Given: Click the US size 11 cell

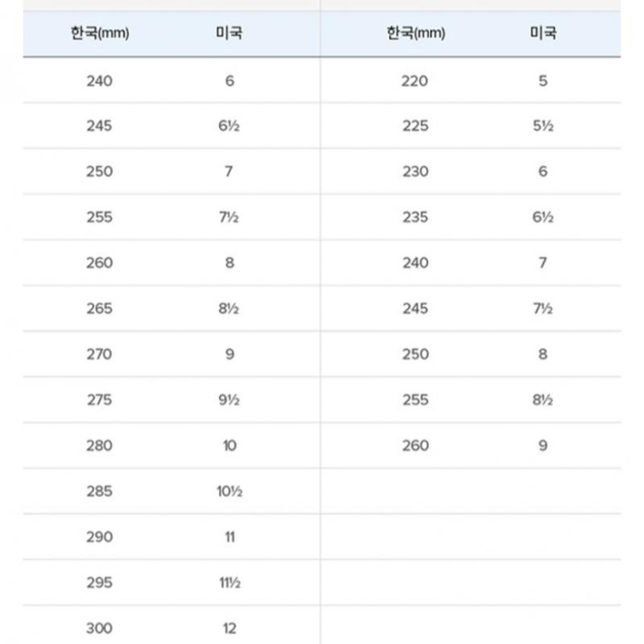Looking at the screenshot, I should click(230, 537).
